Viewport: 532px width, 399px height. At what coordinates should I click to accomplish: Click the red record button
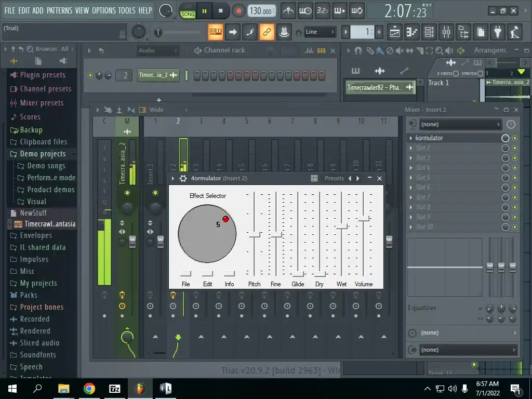238,11
